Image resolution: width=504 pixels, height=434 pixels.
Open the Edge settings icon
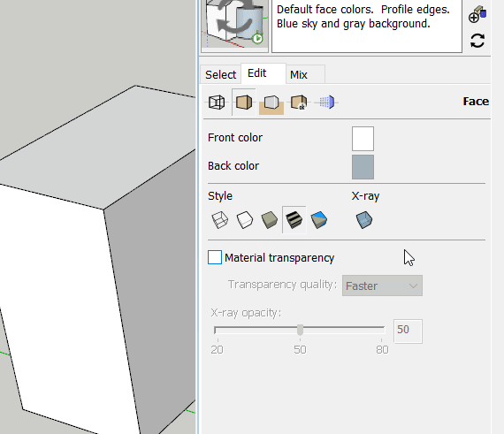[217, 103]
